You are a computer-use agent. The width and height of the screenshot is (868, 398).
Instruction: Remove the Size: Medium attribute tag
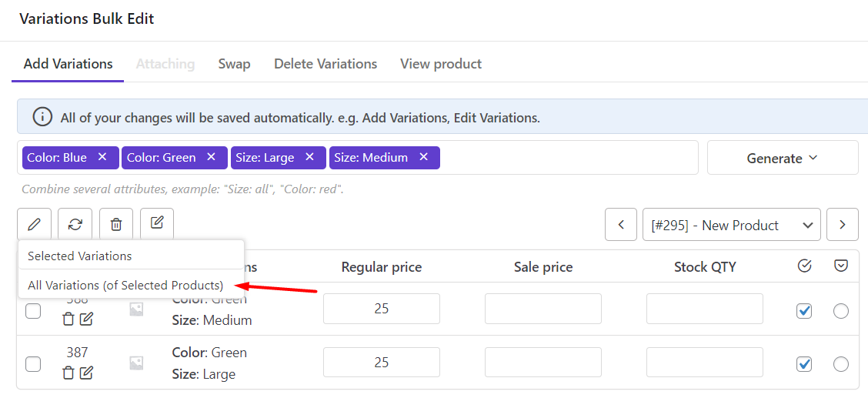tap(423, 157)
